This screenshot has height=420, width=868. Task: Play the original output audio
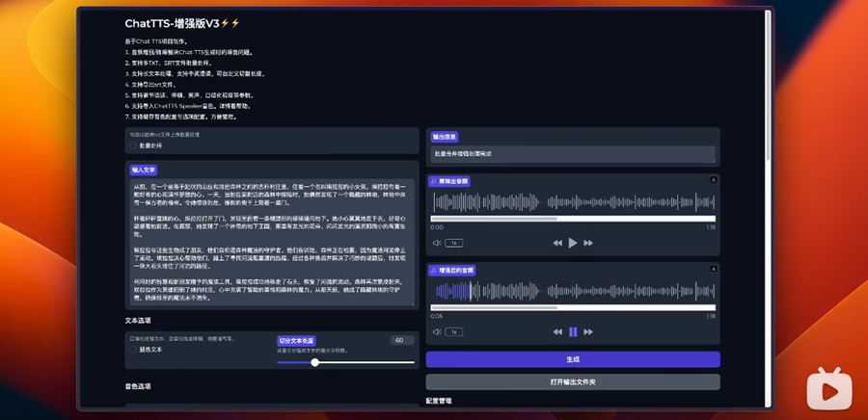[573, 243]
